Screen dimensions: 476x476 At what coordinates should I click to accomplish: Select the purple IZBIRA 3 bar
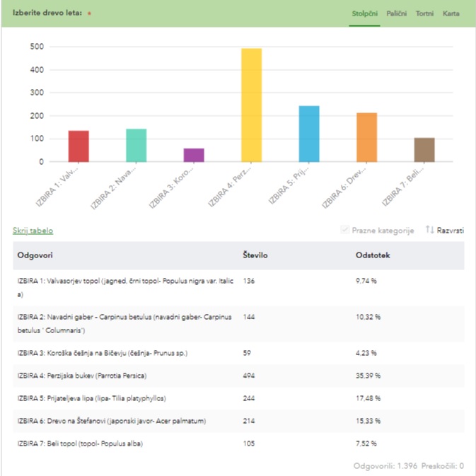[194, 155]
